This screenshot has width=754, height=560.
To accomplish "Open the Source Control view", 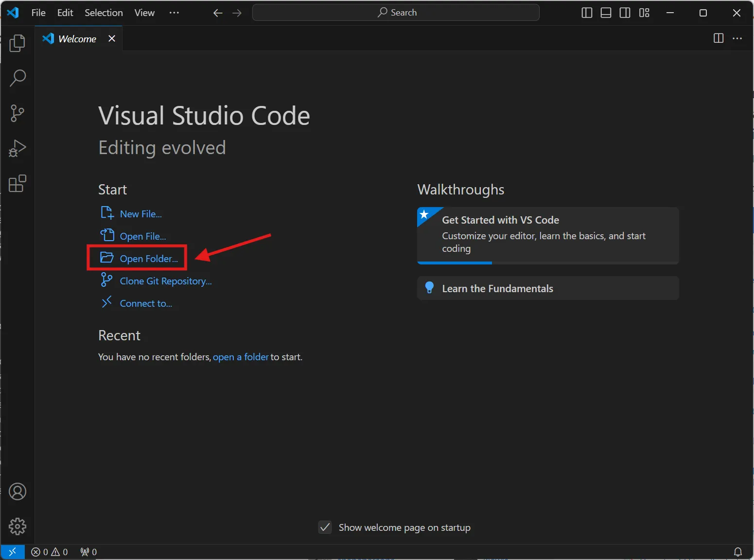I will tap(18, 113).
